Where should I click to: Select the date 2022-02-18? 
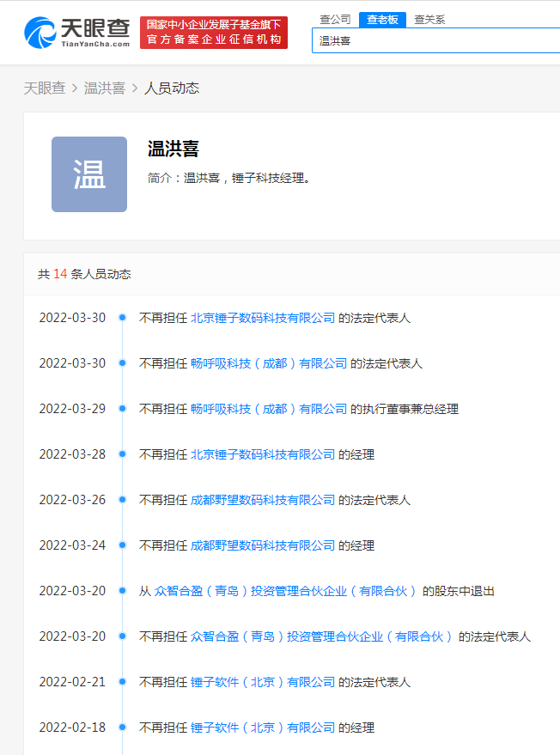click(72, 728)
